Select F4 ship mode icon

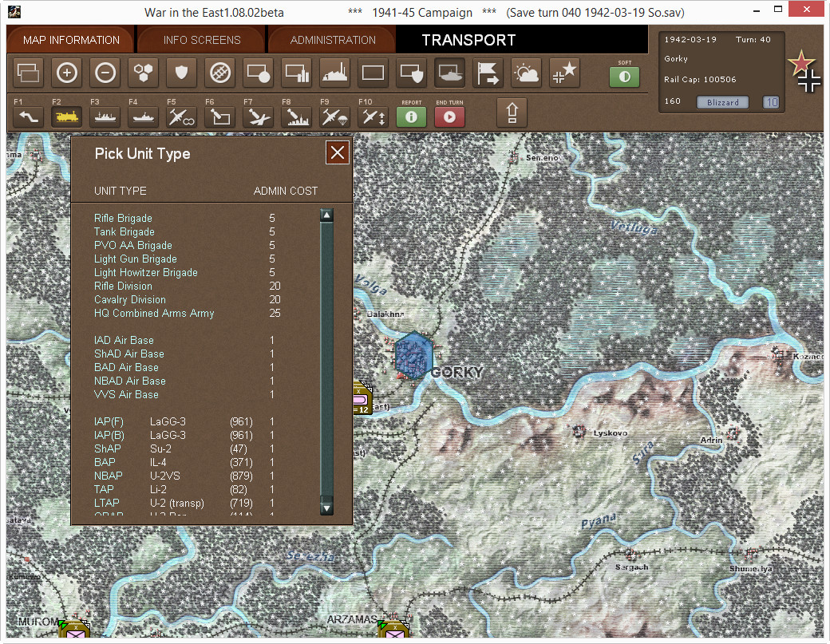[144, 117]
